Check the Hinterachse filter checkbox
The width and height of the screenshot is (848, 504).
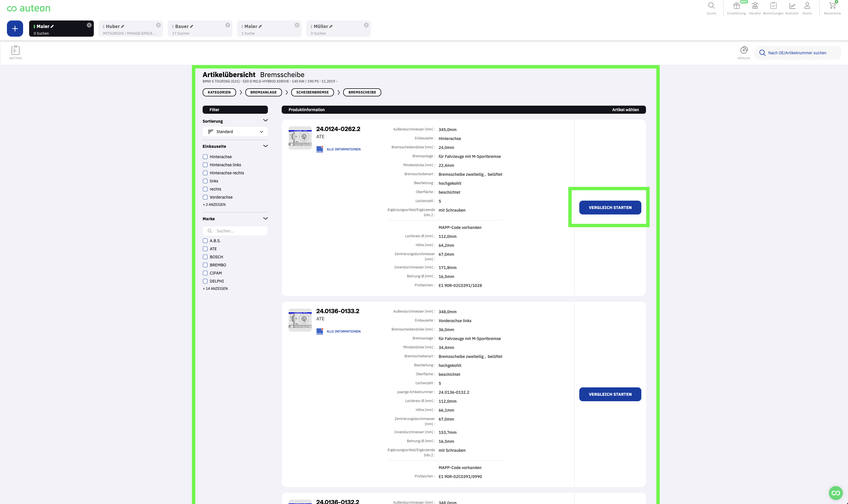[205, 157]
